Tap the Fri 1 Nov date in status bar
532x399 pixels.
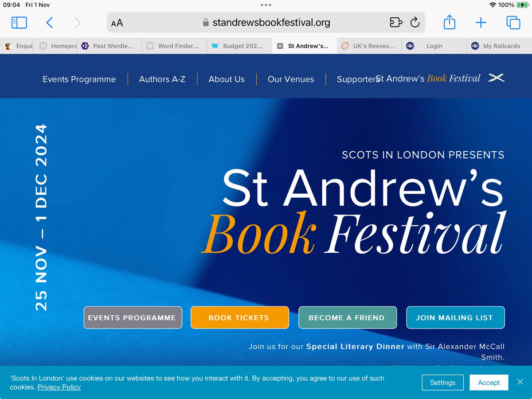pos(38,5)
